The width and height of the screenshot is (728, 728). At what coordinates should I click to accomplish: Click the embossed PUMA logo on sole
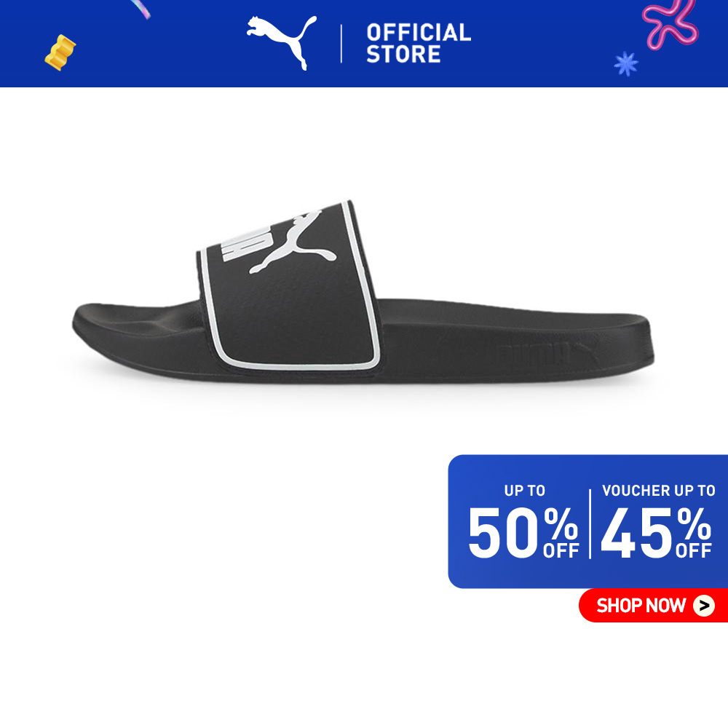(548, 353)
